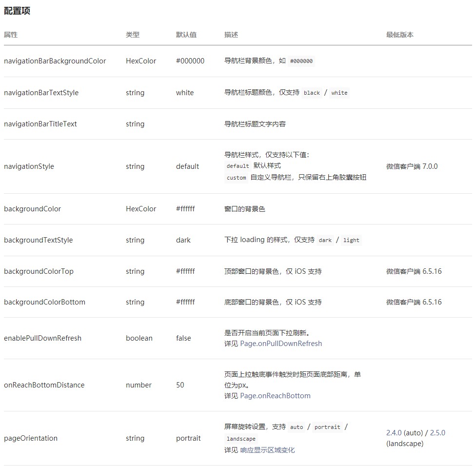This screenshot has height=469, width=476.
Task: Select the enablePullDownRefresh property name
Action: (x=42, y=338)
